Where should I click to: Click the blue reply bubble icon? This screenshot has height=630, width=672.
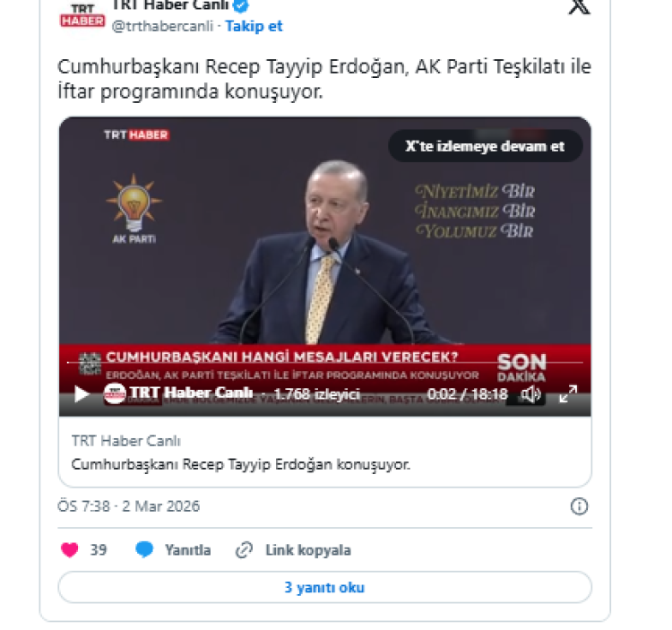click(144, 549)
